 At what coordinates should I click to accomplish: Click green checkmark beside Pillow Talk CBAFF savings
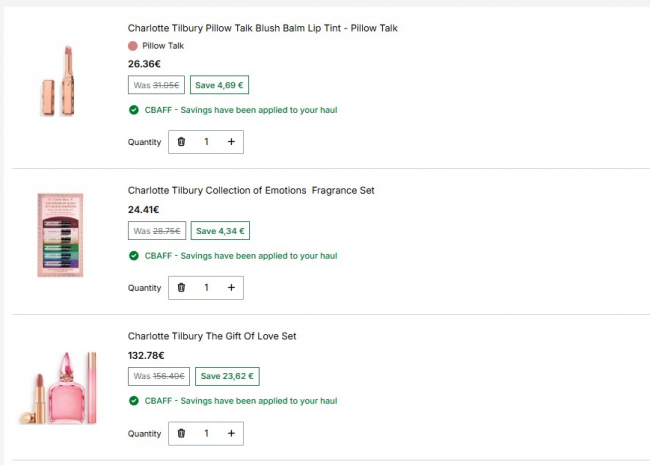(133, 110)
